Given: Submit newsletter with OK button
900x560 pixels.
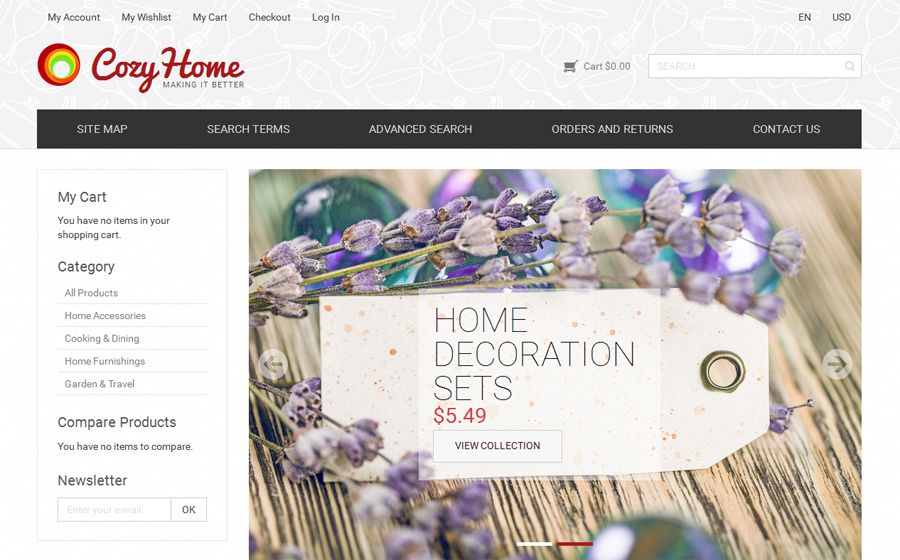Looking at the screenshot, I should point(189,510).
